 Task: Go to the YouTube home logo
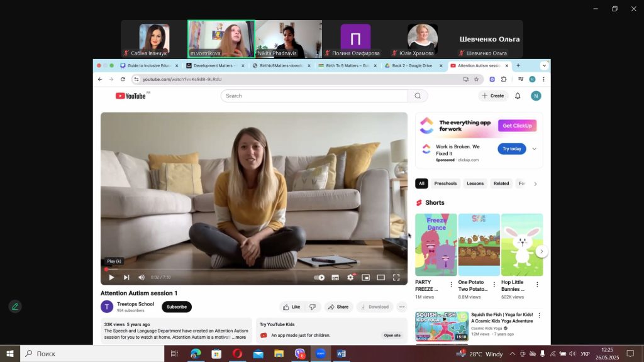click(131, 96)
